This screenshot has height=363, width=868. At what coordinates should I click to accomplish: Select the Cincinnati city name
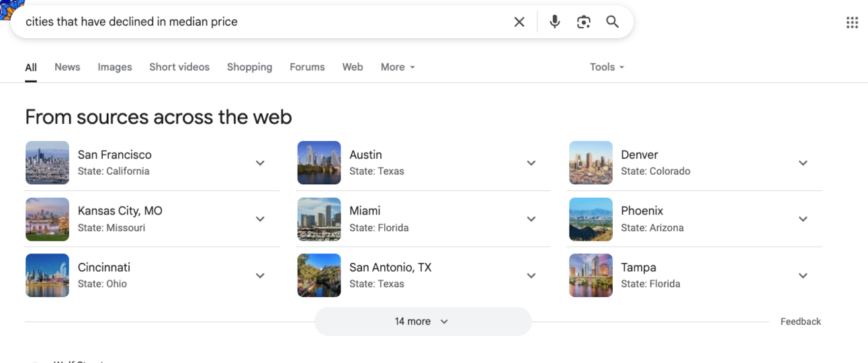tap(104, 268)
